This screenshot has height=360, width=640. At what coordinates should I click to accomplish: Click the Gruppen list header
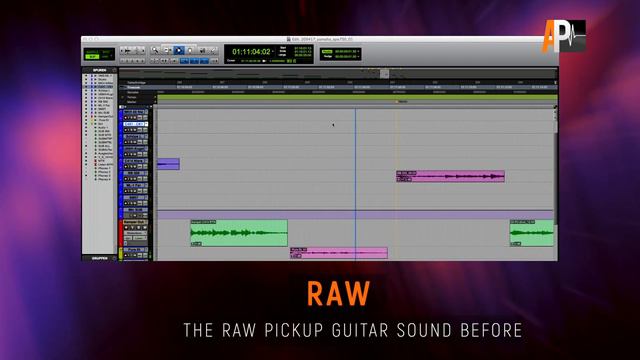point(99,258)
